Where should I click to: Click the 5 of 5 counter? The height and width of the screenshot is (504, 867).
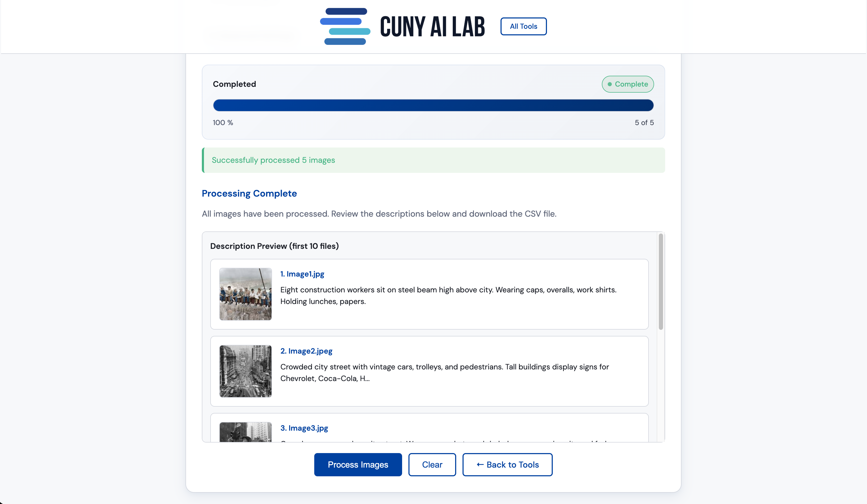[644, 122]
